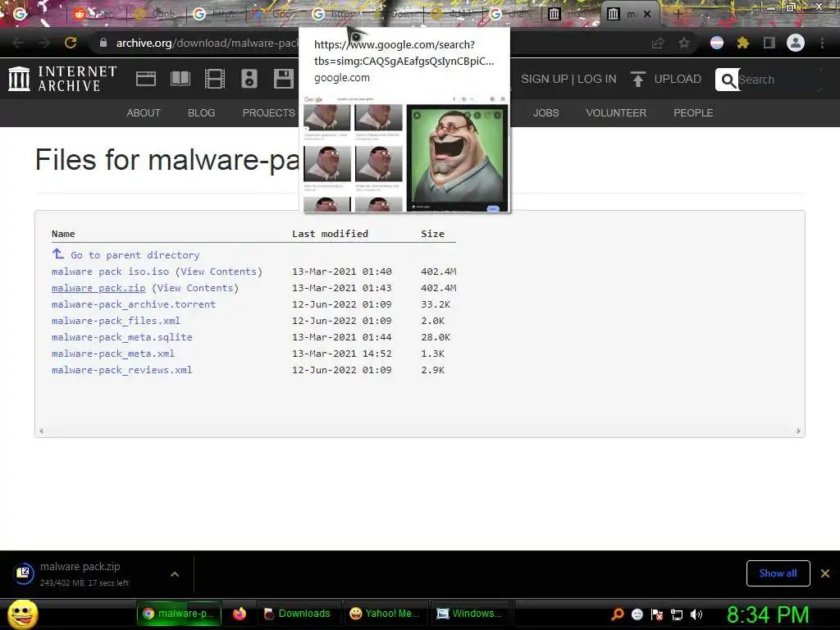Click the UPLOAD link text

pos(678,80)
